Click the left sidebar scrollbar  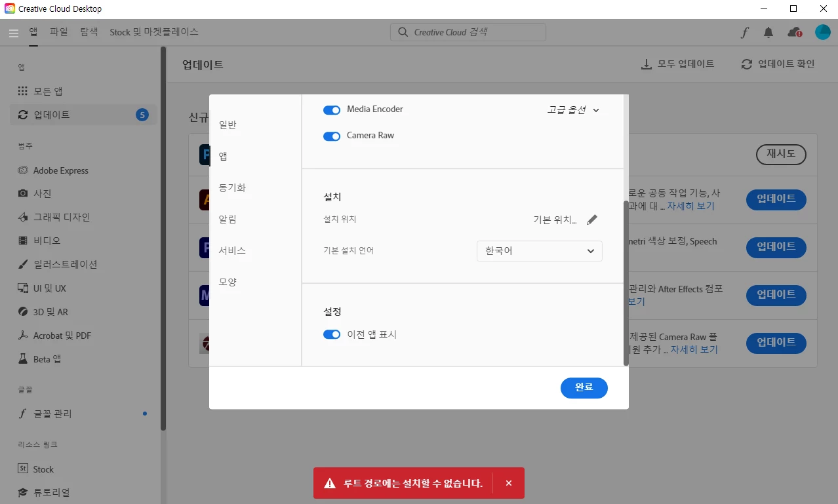click(x=163, y=239)
